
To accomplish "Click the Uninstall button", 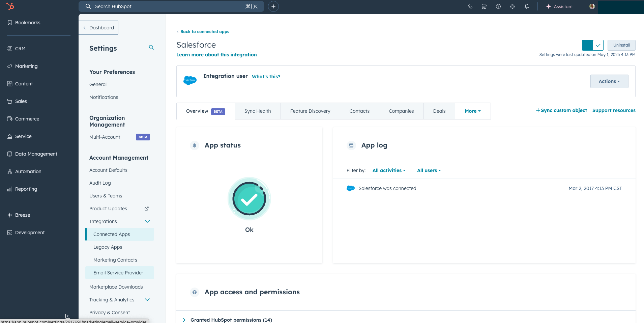I will coord(621,45).
